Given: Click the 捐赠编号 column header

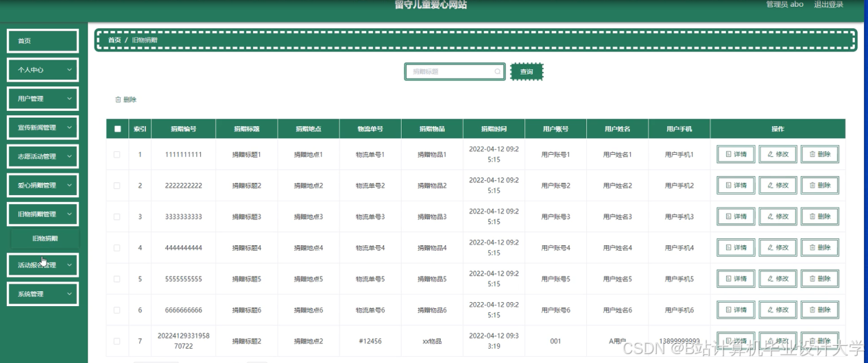Looking at the screenshot, I should tap(184, 129).
